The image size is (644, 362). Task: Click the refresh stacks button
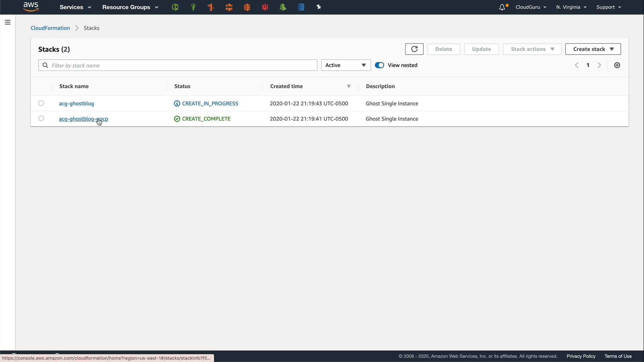click(414, 49)
